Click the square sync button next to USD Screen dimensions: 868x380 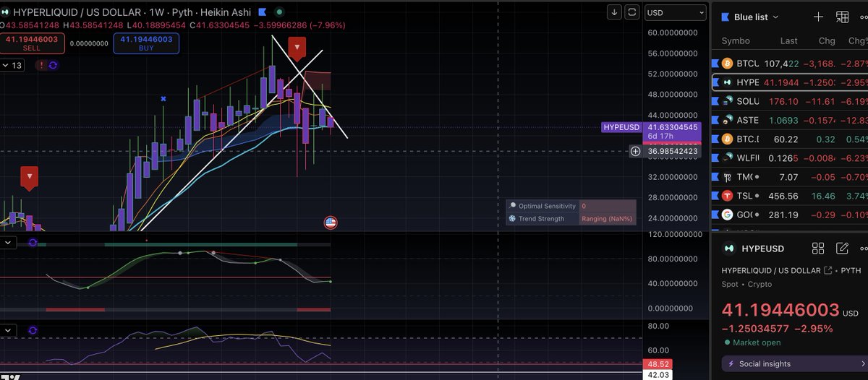tap(632, 12)
